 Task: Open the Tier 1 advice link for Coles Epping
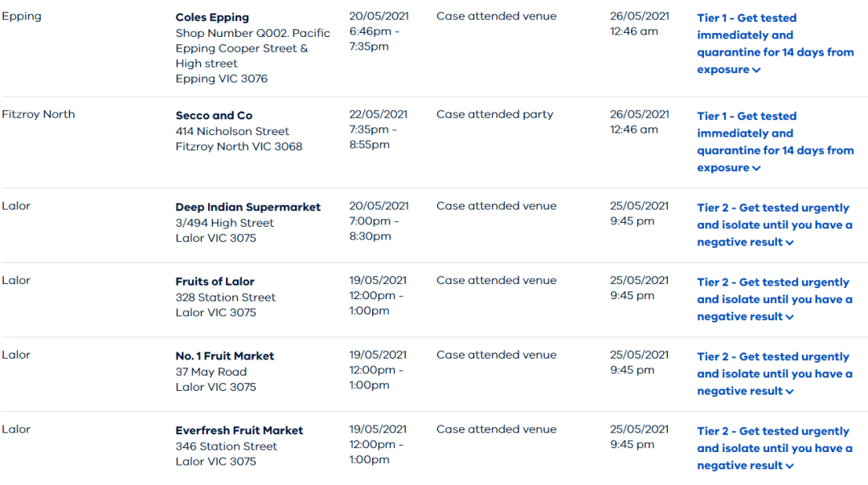775,43
